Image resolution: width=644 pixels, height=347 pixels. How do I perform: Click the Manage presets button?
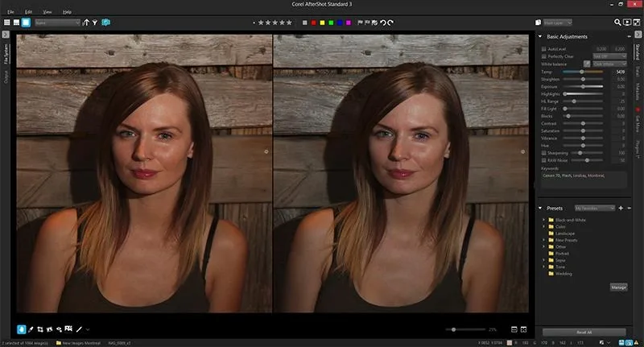tap(618, 287)
